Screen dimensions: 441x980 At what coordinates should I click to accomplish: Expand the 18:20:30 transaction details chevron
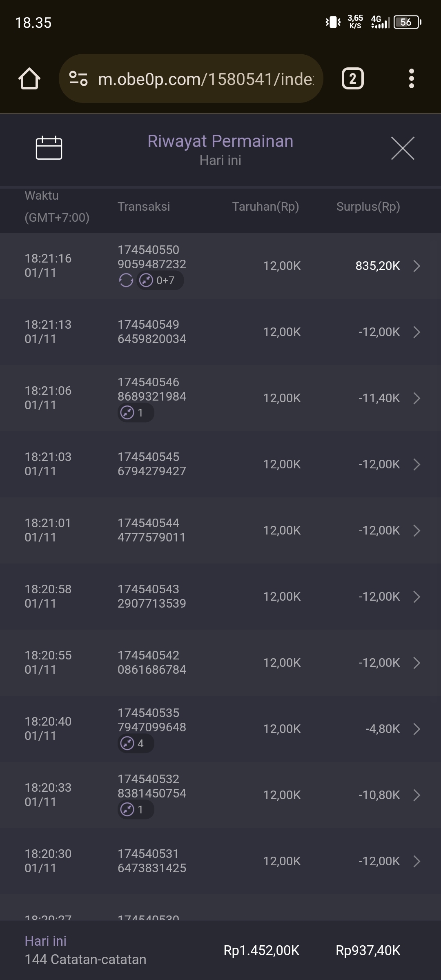(416, 861)
